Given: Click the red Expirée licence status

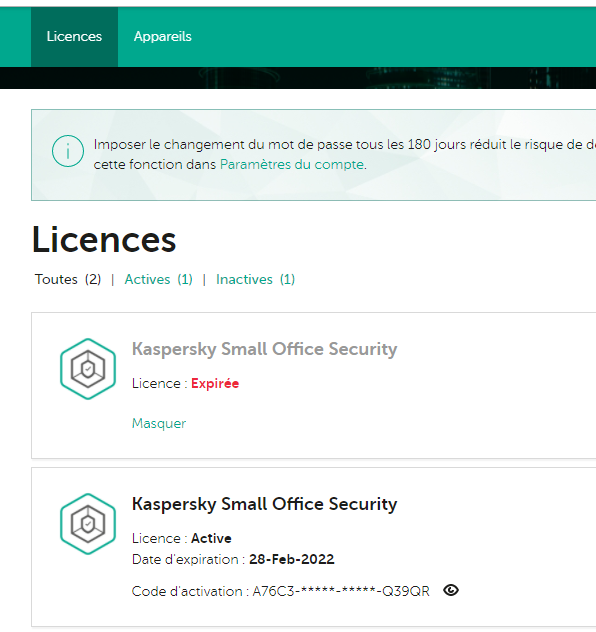Looking at the screenshot, I should 215,383.
